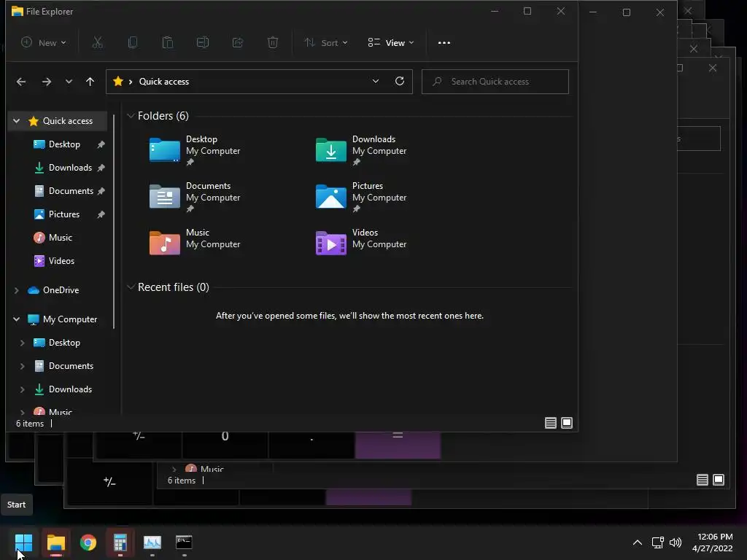747x560 pixels.
Task: Expand Downloads under My Computer
Action: pos(23,389)
